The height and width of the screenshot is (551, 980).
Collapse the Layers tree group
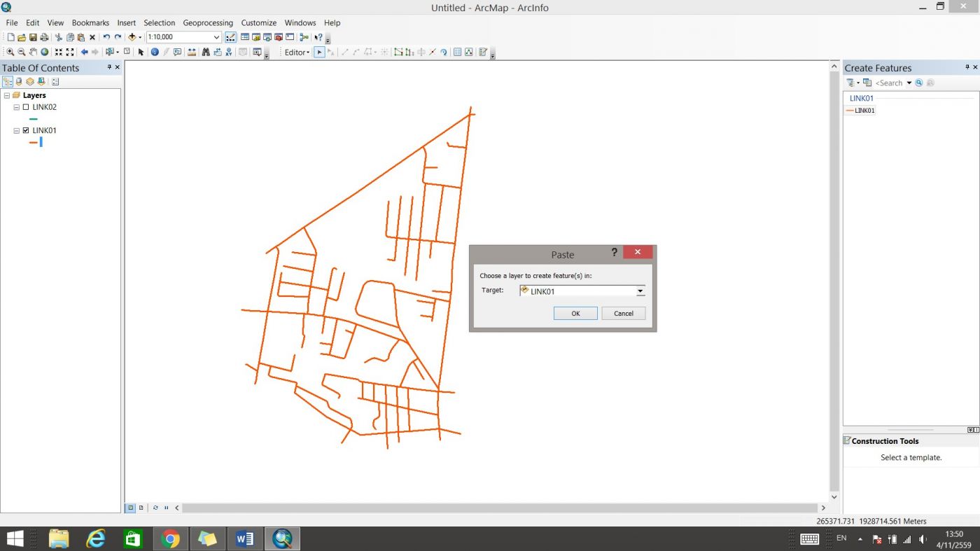(x=6, y=95)
